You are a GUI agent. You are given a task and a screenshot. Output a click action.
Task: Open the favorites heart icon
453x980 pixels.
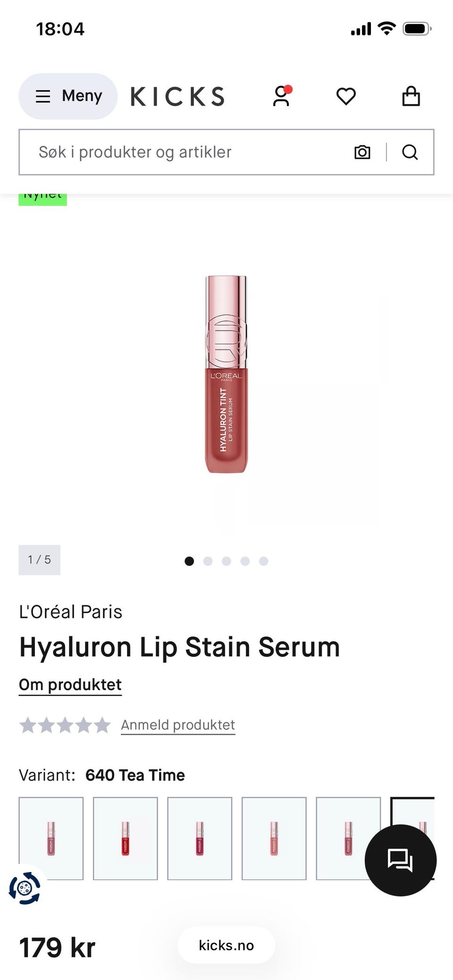click(346, 96)
